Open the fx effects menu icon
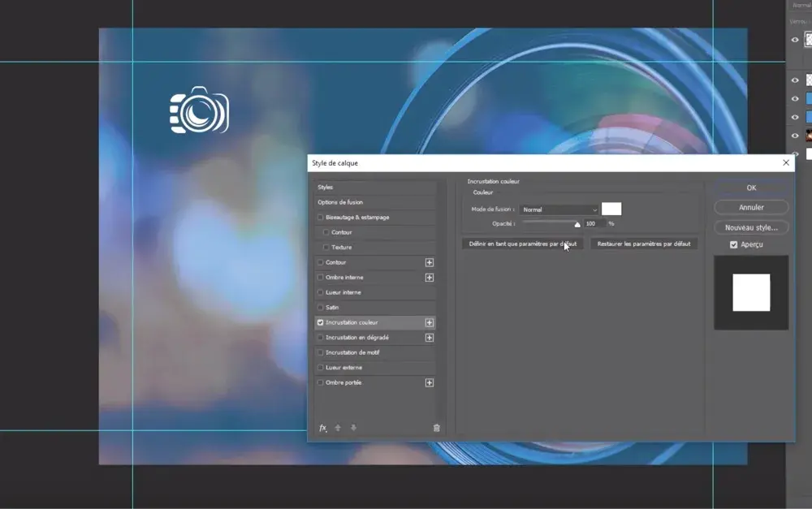The height and width of the screenshot is (509, 812). tap(322, 428)
